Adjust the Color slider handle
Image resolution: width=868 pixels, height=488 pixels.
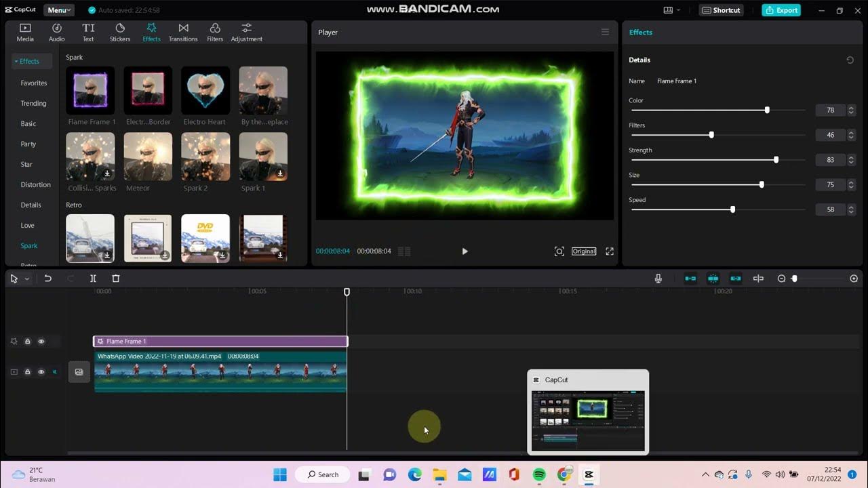767,110
